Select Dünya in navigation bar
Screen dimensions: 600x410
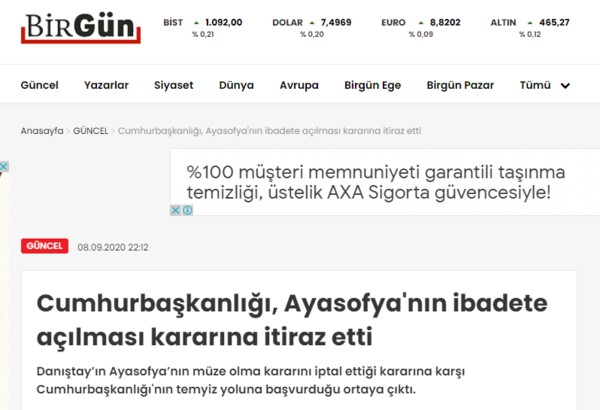(236, 85)
